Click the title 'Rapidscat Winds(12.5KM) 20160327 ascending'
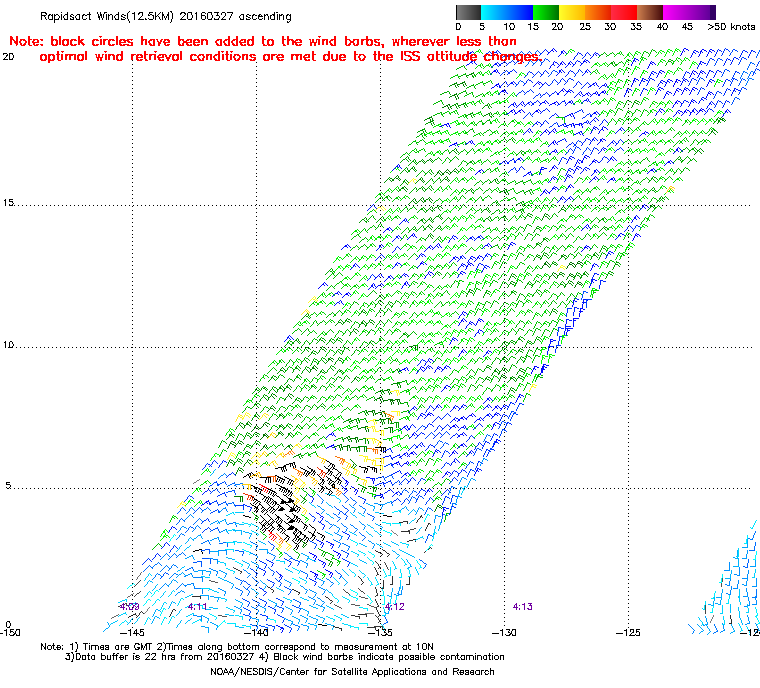Image resolution: width=760 pixels, height=688 pixels. [x=166, y=16]
